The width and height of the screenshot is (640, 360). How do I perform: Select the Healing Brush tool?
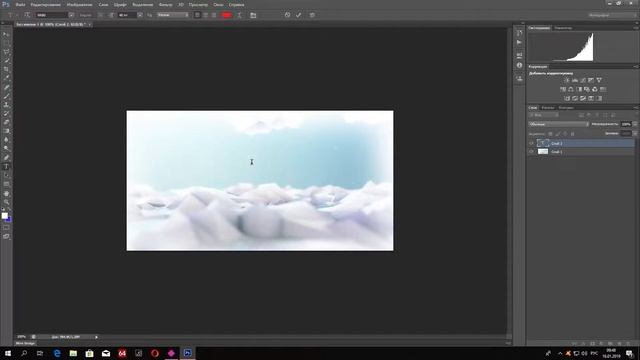[6, 87]
